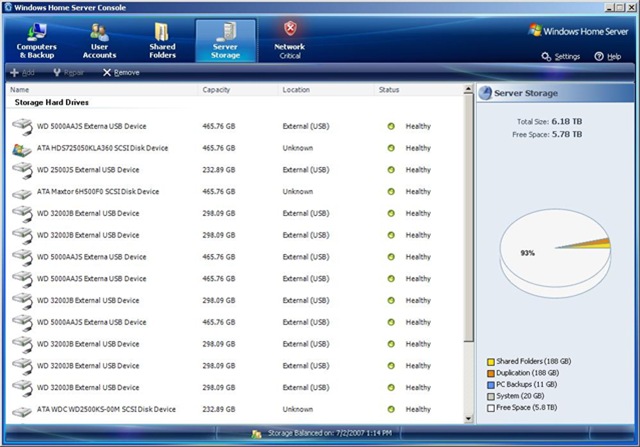Click the Repair toolbar button
Image resolution: width=640 pixels, height=447 pixels.
(68, 73)
